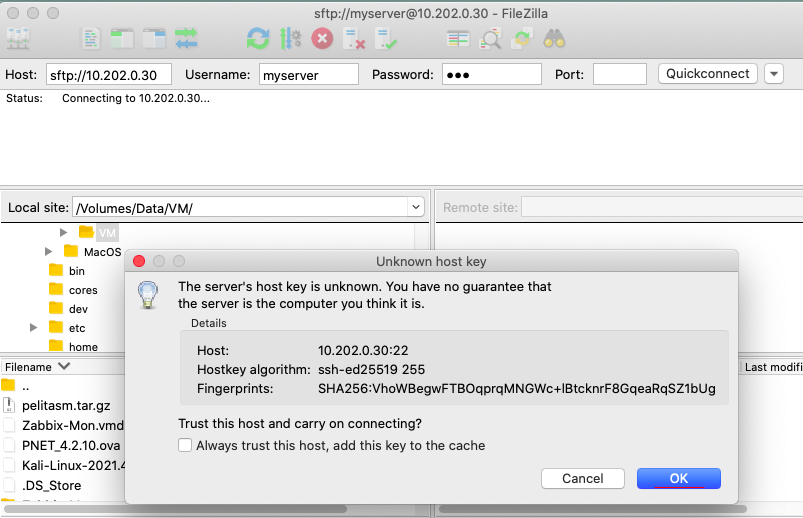Open the Local site path dropdown

[416, 207]
